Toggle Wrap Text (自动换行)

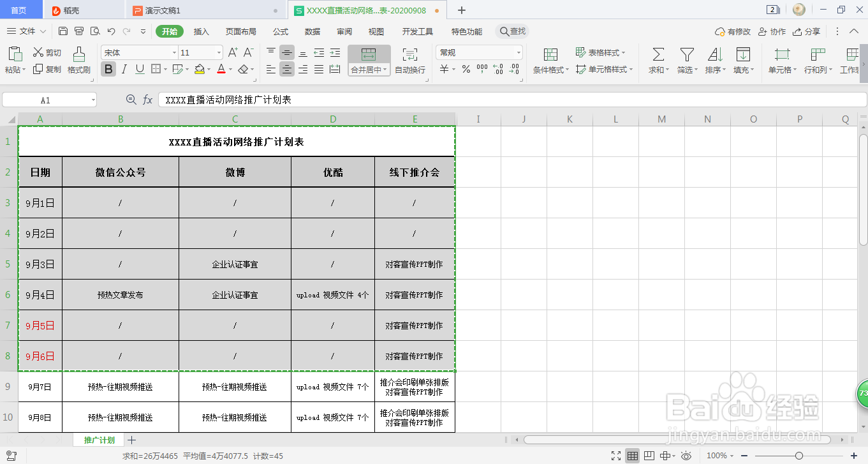tap(410, 61)
